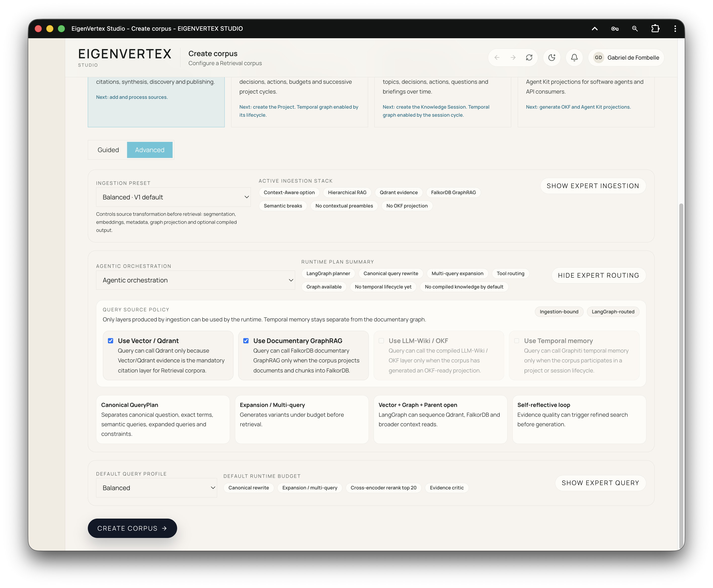Switch to the Advanced tab
Viewport: 713px width, 588px height.
pos(150,150)
